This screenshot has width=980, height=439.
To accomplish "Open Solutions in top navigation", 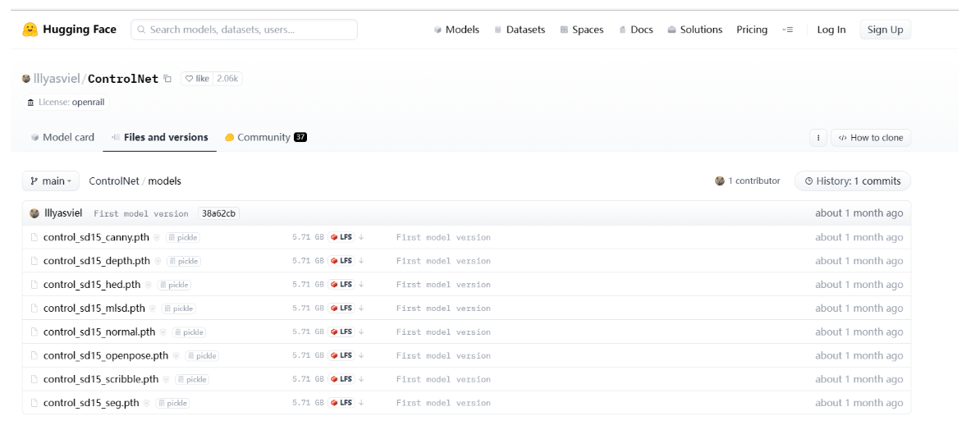I will tap(695, 30).
